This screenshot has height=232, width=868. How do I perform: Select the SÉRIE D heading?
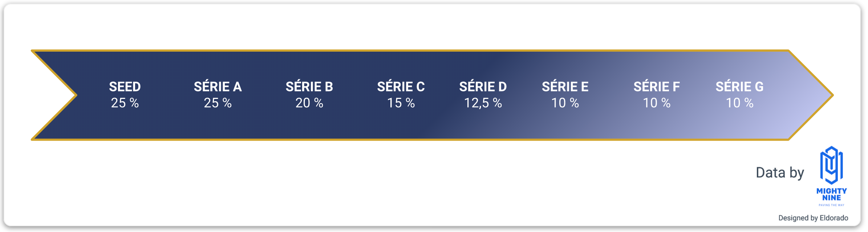coord(483,87)
